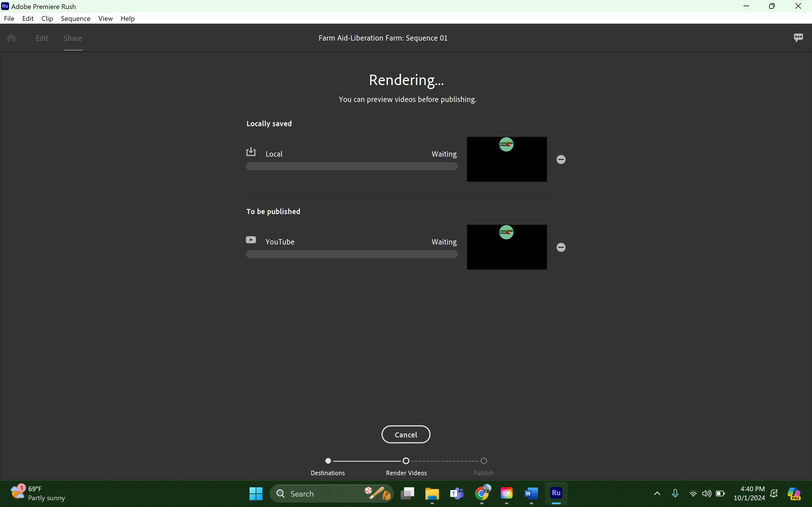Click the Home icon

[11, 38]
